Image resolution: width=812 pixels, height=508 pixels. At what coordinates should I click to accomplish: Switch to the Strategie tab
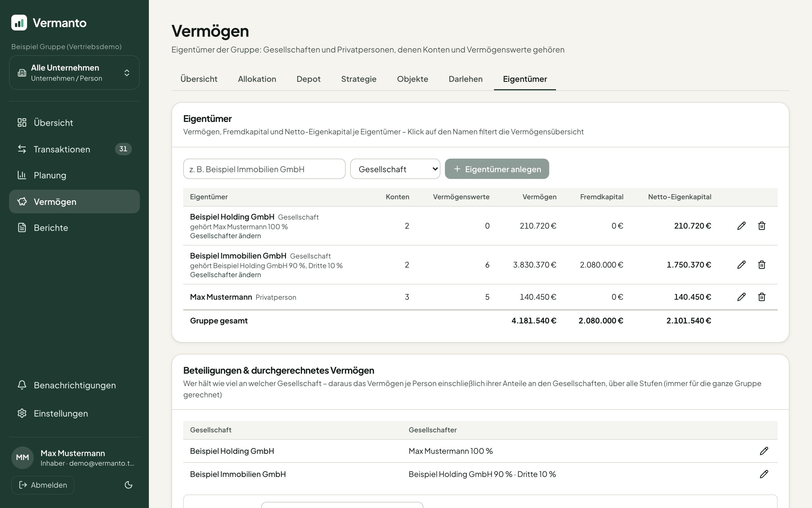(359, 79)
